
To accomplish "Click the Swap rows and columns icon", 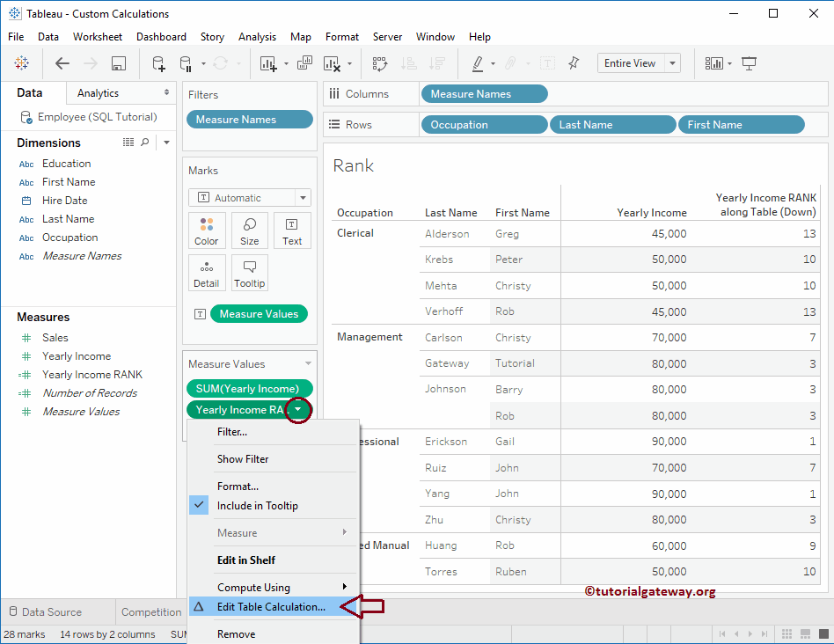I will coord(380,63).
